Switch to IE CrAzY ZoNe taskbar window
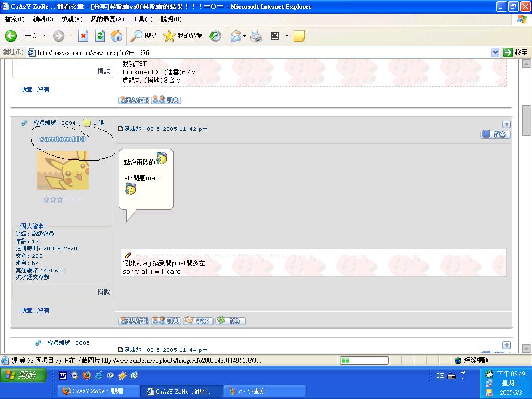The width and height of the screenshot is (532, 399). pos(181,391)
